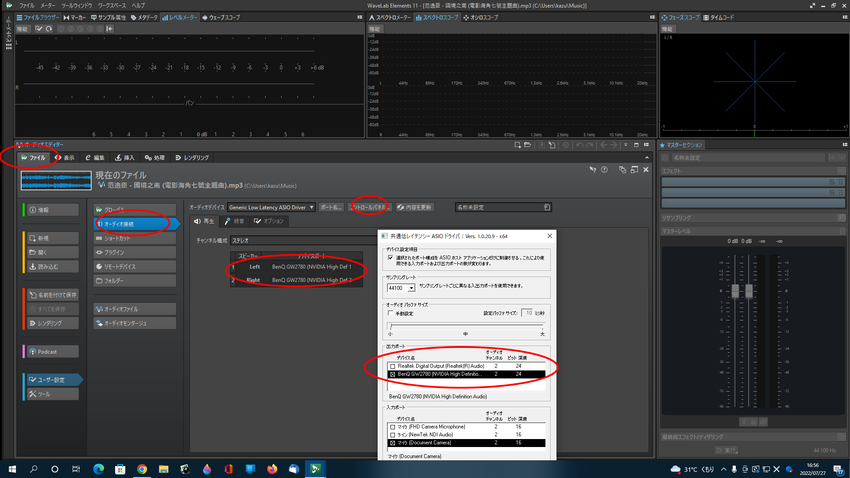Open the タイムコード tab

[719, 17]
